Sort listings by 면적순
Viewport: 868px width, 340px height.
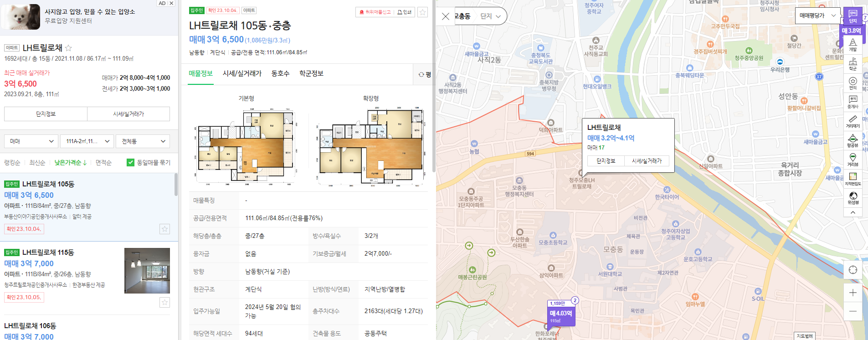[x=103, y=163]
